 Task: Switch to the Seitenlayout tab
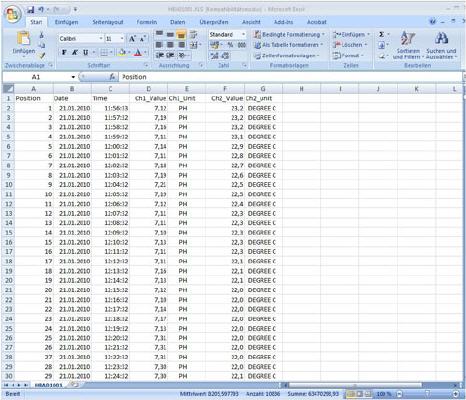point(108,22)
